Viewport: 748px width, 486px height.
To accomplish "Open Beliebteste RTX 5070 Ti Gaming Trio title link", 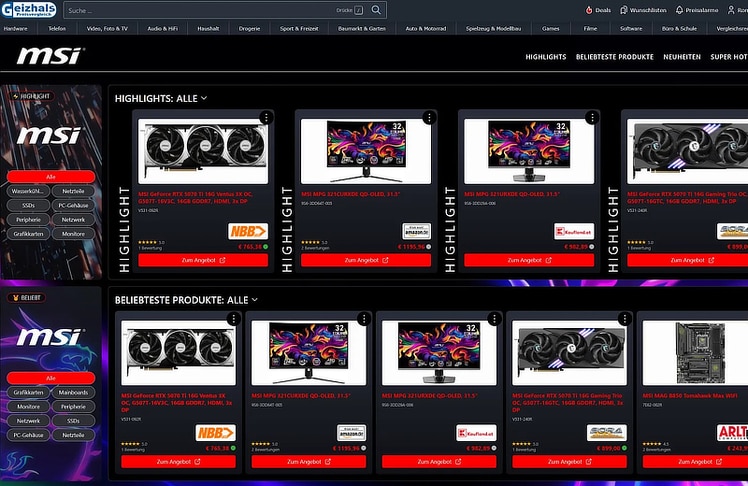I will 568,403.
